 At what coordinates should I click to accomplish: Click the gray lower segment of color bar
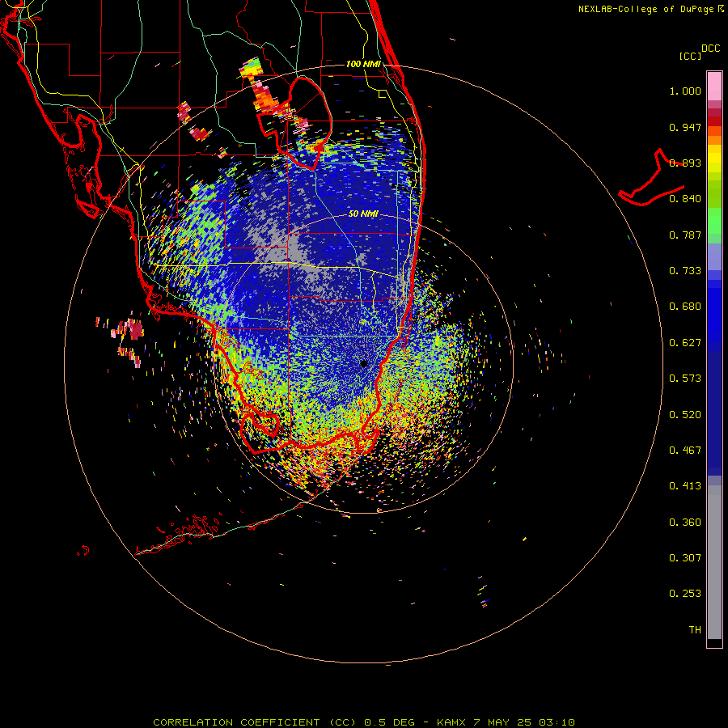coord(714,562)
